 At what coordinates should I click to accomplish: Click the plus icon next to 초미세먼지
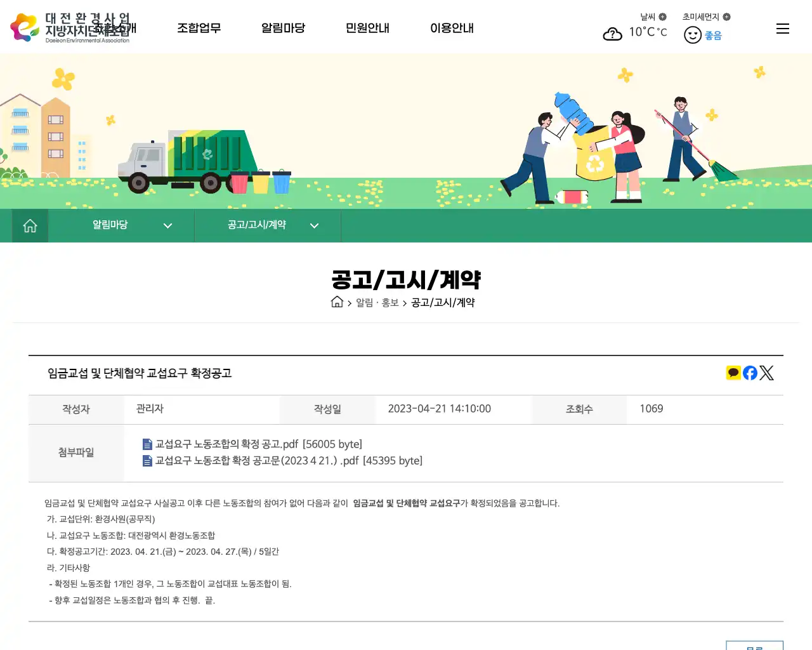pos(727,17)
